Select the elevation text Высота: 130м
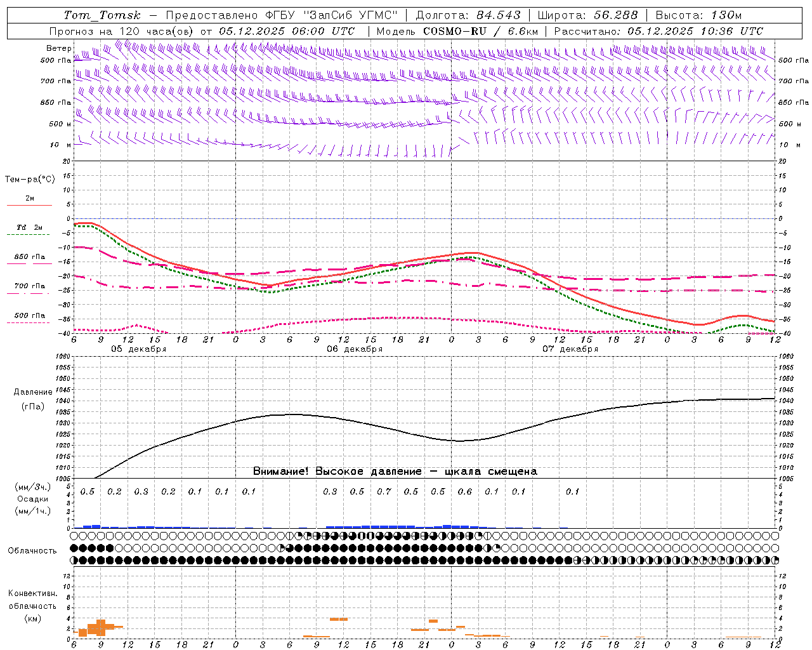Image resolution: width=812 pixels, height=650 pixels. pos(698,15)
